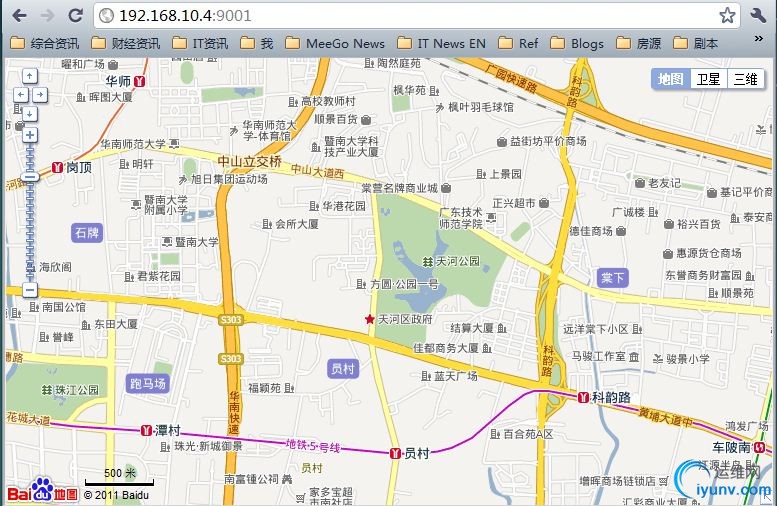Open the 房源 bookmarks folder

pyautogui.click(x=639, y=44)
